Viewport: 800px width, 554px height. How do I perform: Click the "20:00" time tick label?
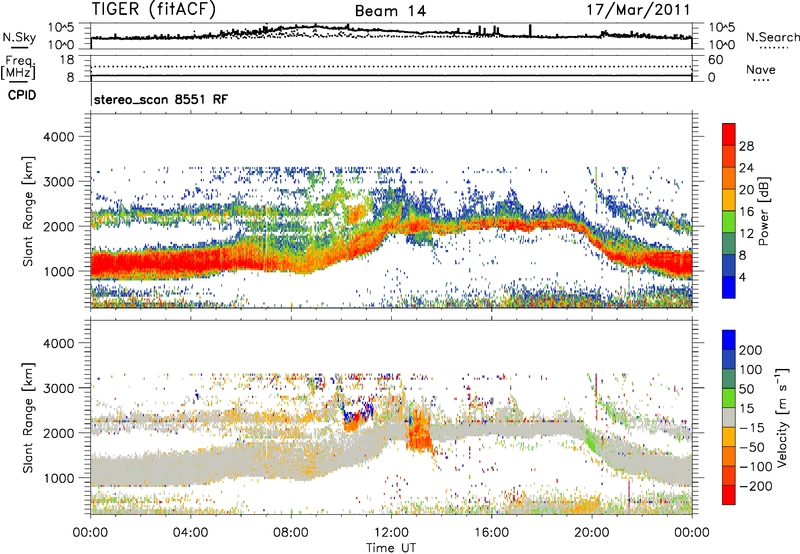click(591, 533)
